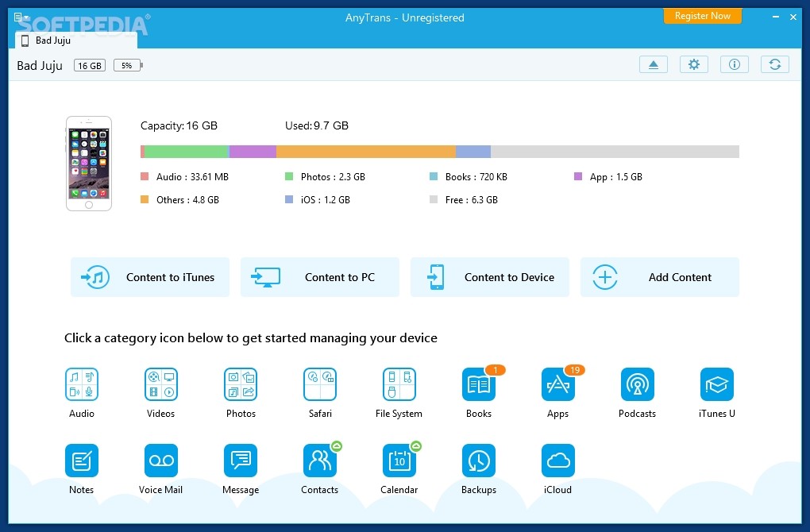This screenshot has width=810, height=532.
Task: Open the Voice Mail category
Action: coord(161,461)
